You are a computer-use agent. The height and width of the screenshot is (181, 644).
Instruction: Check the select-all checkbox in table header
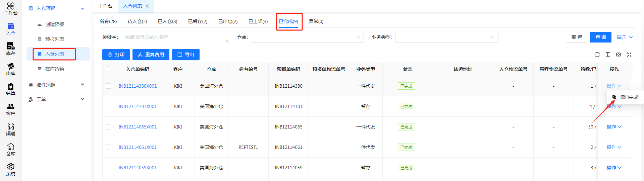[108, 69]
